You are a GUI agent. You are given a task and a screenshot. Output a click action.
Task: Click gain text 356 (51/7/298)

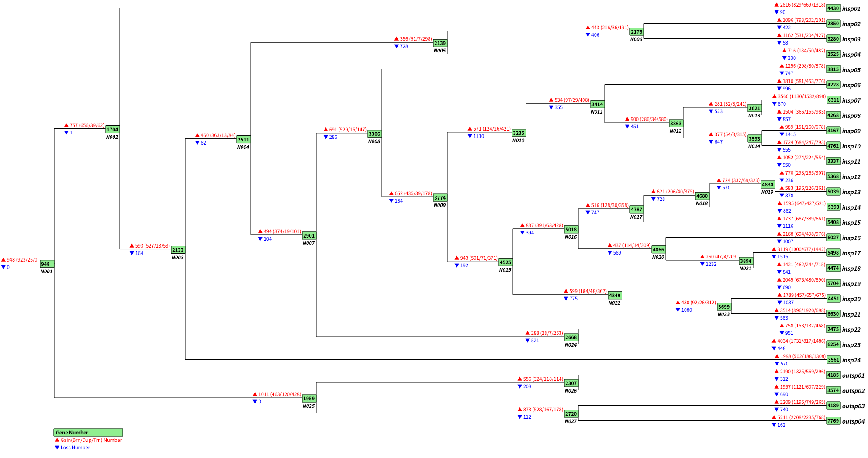[x=416, y=39]
